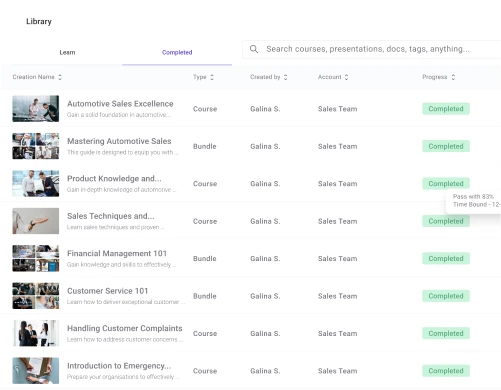
Task: Click Galina S. in Product Knowledge row
Action: point(265,184)
